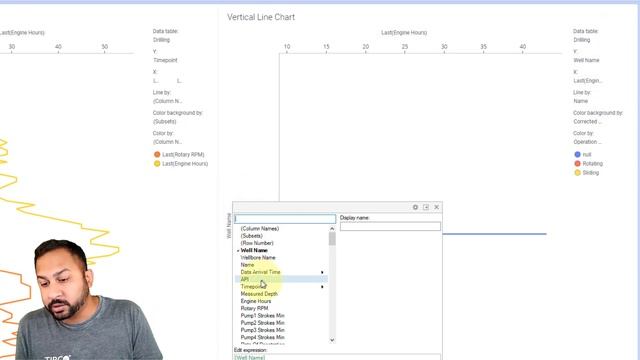Image resolution: width=640 pixels, height=360 pixels.
Task: Click the Edit expression box with [Well Name]
Action: [x=337, y=357]
